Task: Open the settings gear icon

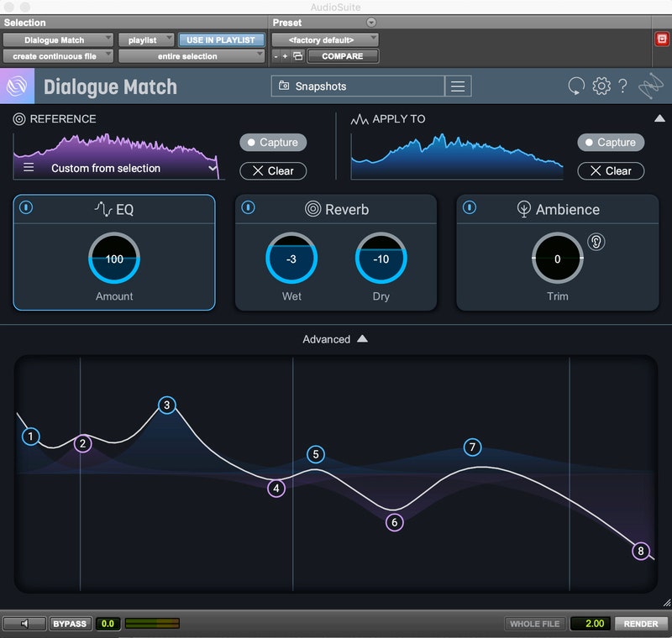Action: (x=601, y=86)
